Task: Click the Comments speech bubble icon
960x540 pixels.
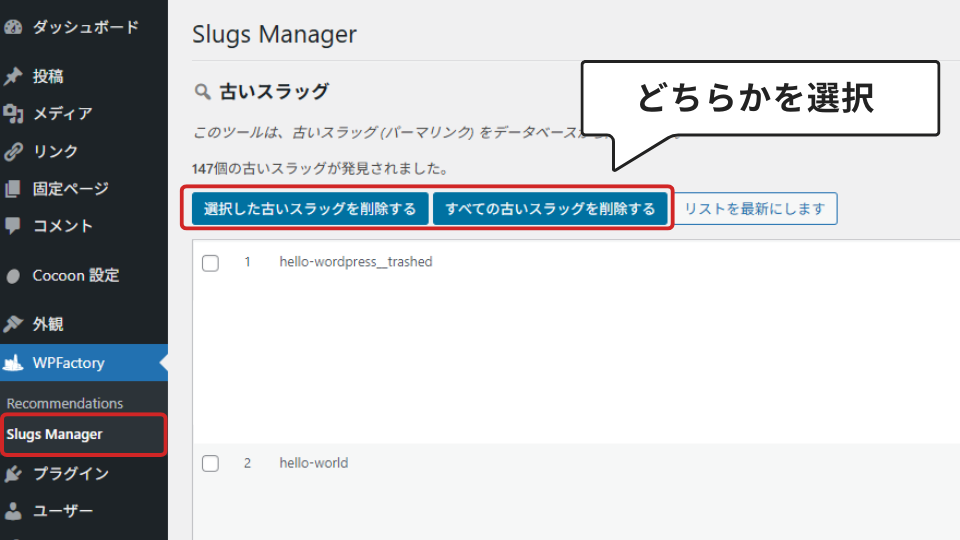Action: click(13, 226)
